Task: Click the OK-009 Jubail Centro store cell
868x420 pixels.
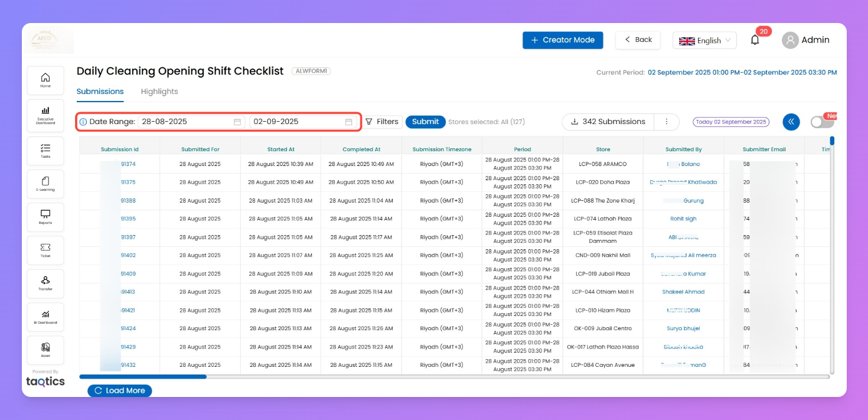Action: (603, 328)
